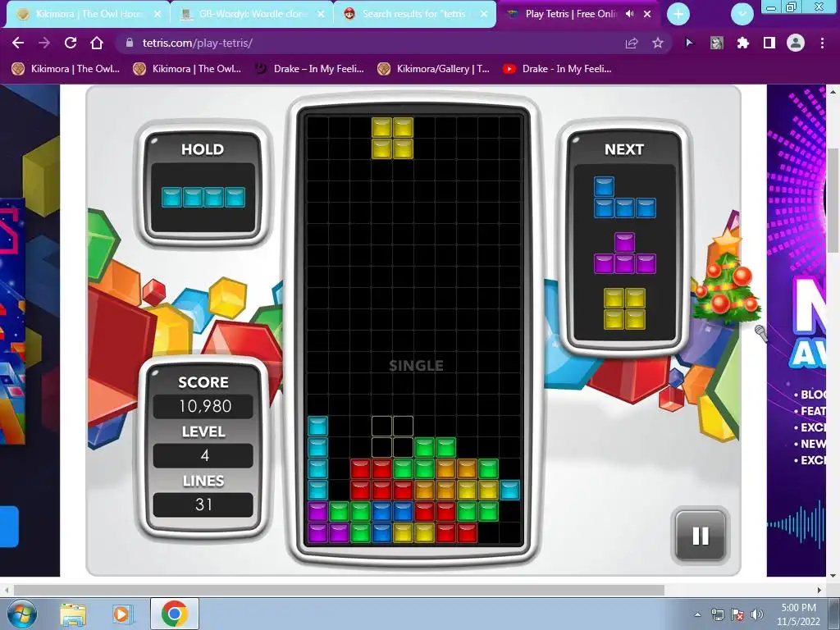The height and width of the screenshot is (630, 840).
Task: Click the blue J piece in NEXT
Action: click(x=624, y=198)
